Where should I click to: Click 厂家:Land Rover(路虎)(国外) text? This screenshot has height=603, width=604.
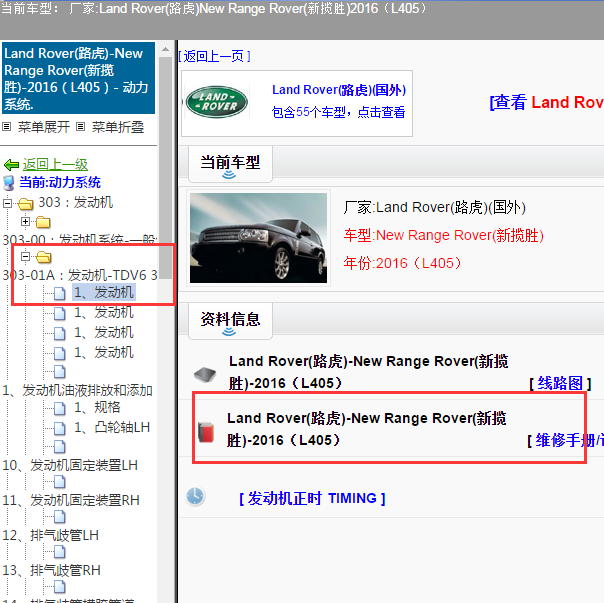435,207
